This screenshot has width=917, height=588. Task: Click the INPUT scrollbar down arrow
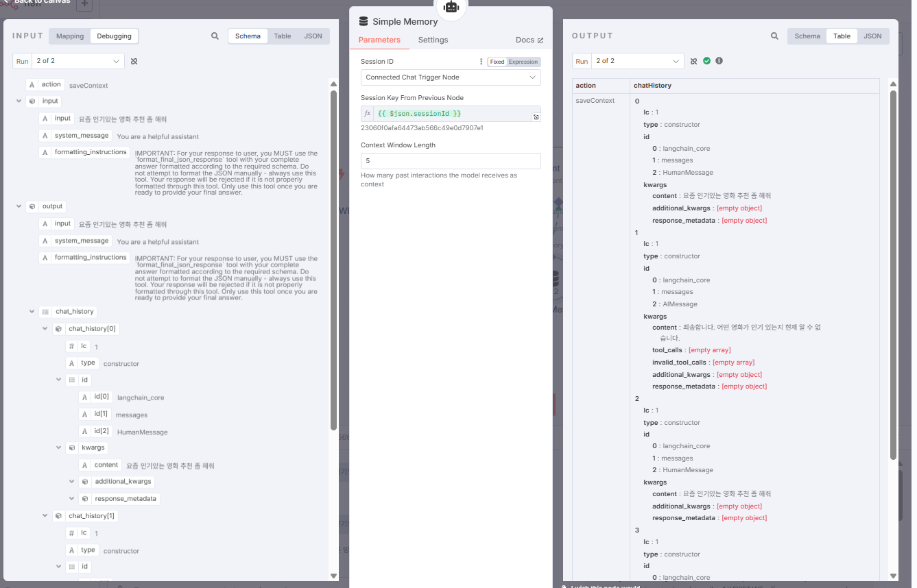point(333,576)
